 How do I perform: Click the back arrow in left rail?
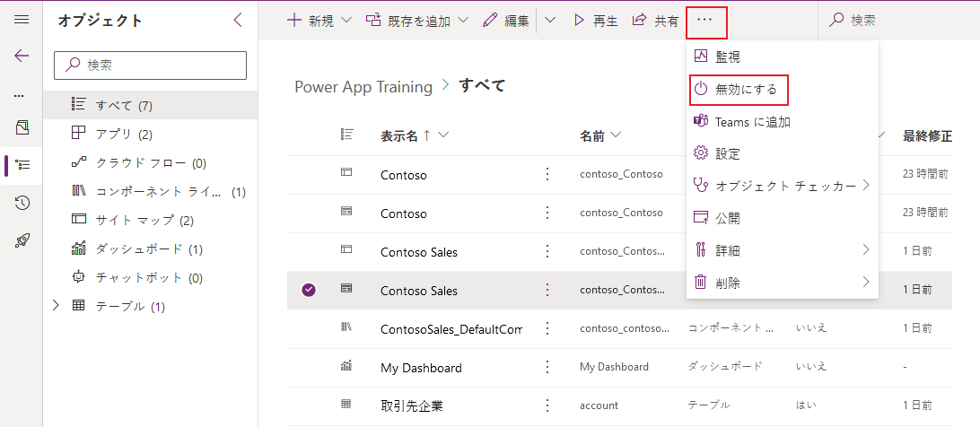(x=22, y=57)
